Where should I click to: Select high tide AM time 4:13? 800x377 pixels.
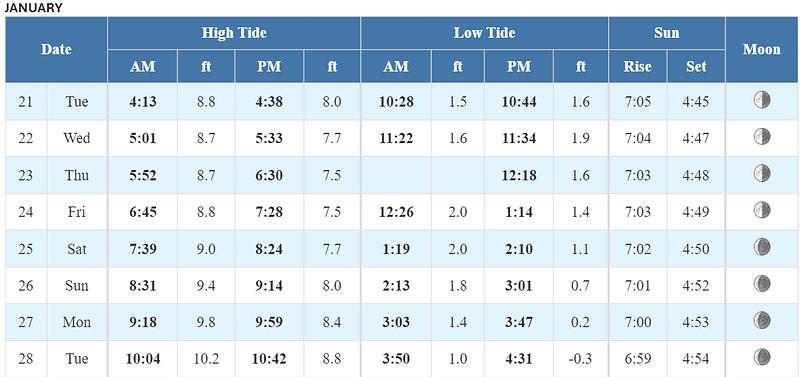click(143, 102)
